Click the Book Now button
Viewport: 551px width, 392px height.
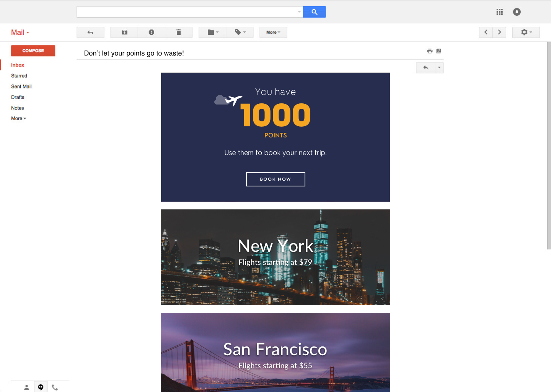275,179
